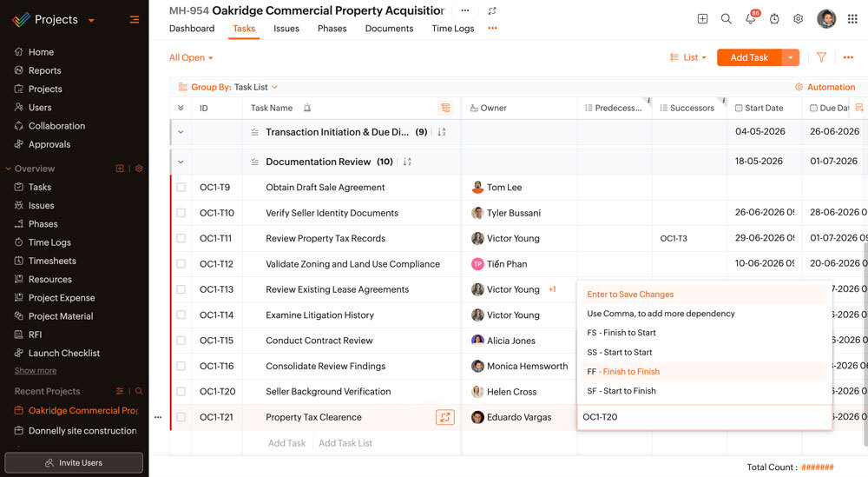Image resolution: width=868 pixels, height=477 pixels.
Task: Collapse sidebar with hamburger icon
Action: (x=134, y=19)
